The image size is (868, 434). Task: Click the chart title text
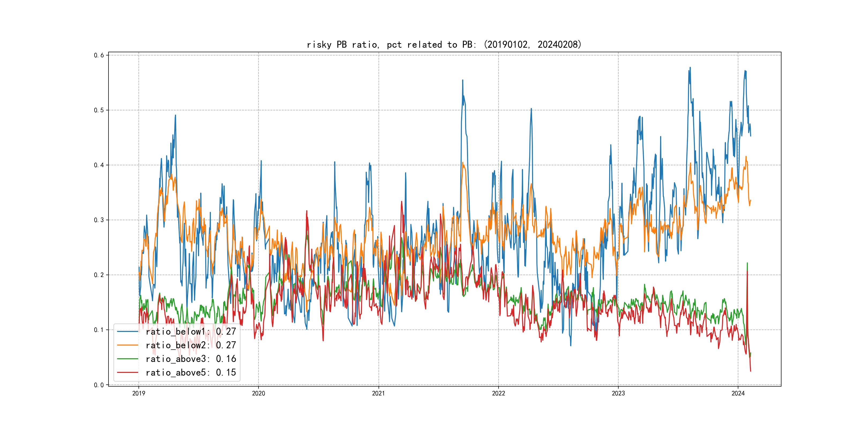pos(444,44)
